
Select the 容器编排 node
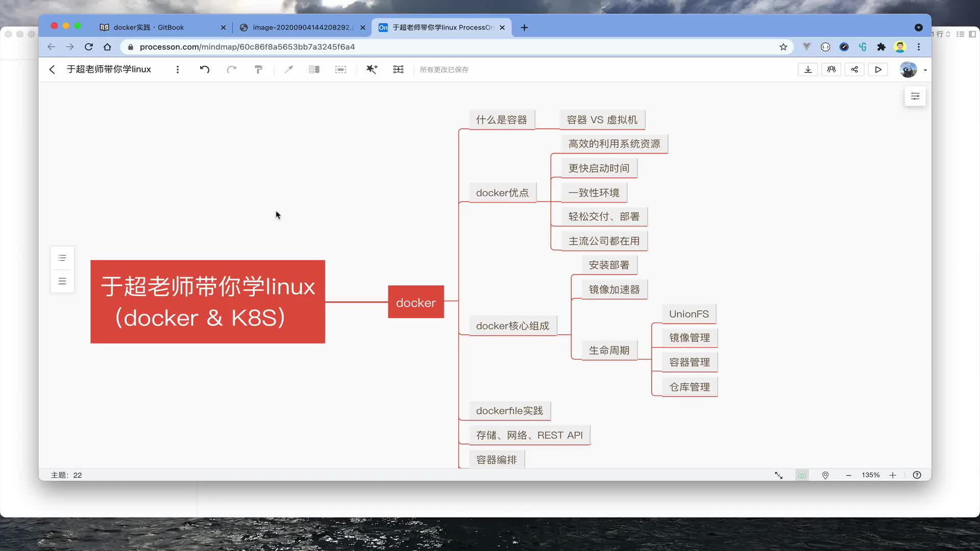tap(497, 460)
